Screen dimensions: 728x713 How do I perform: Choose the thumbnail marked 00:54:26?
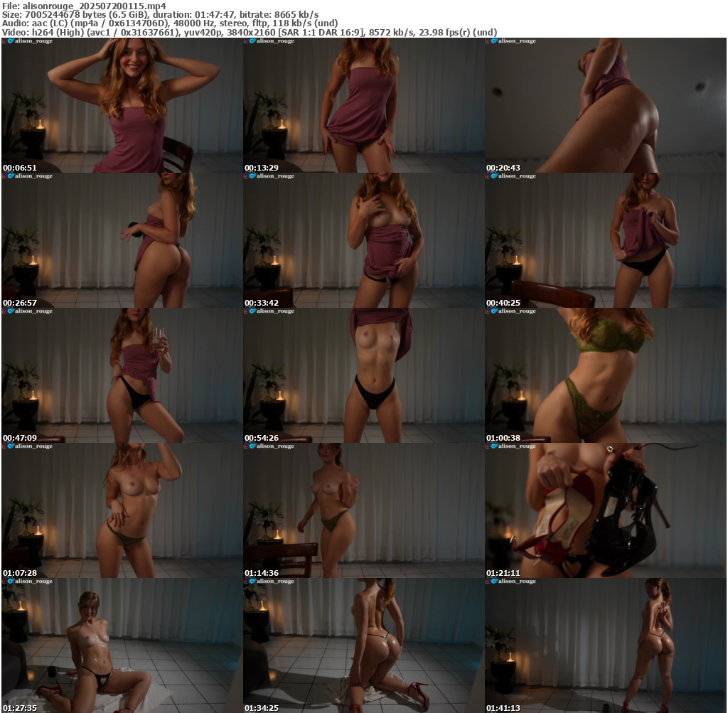[363, 375]
